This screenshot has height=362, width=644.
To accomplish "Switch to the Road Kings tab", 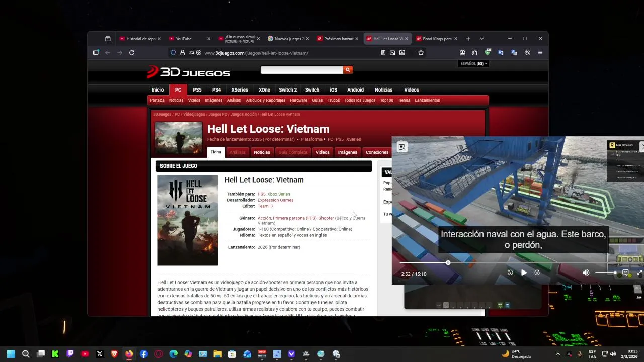I will (436, 39).
